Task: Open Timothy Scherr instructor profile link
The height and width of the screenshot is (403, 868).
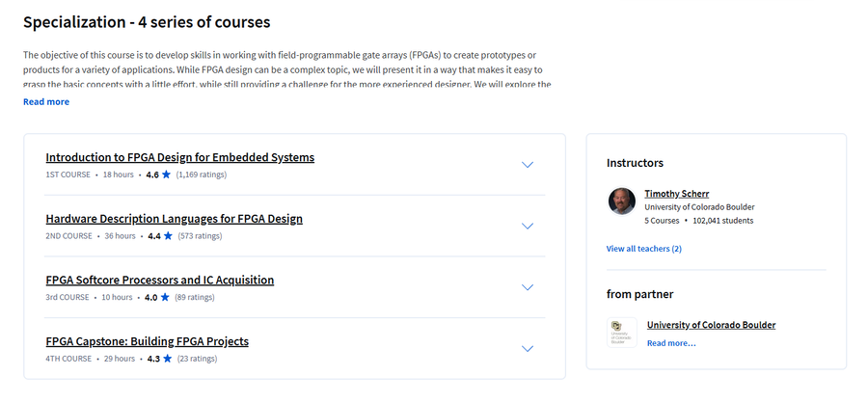Action: pyautogui.click(x=676, y=194)
